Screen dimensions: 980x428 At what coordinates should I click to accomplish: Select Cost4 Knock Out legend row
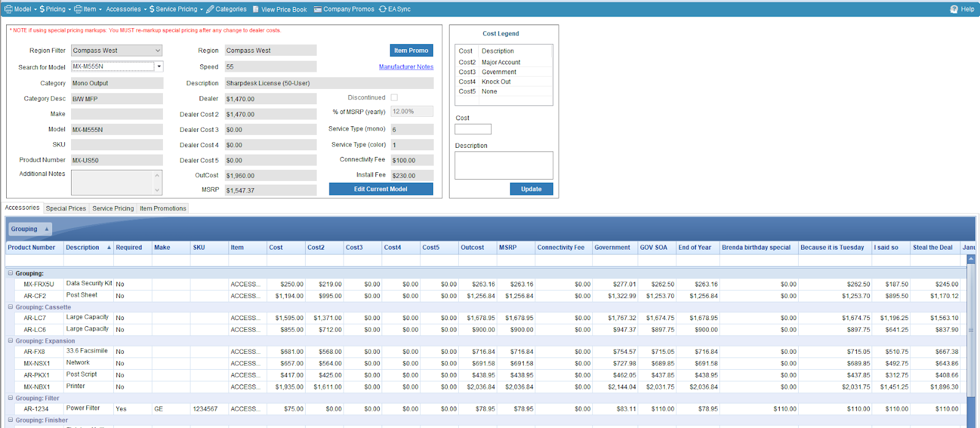click(x=503, y=82)
